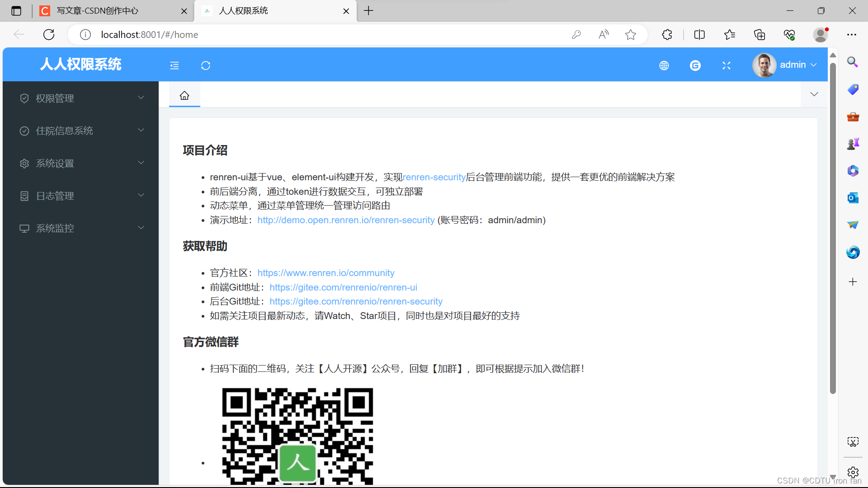Screen dimensions: 868x488
Task: Open renren.io community link
Action: (x=325, y=273)
